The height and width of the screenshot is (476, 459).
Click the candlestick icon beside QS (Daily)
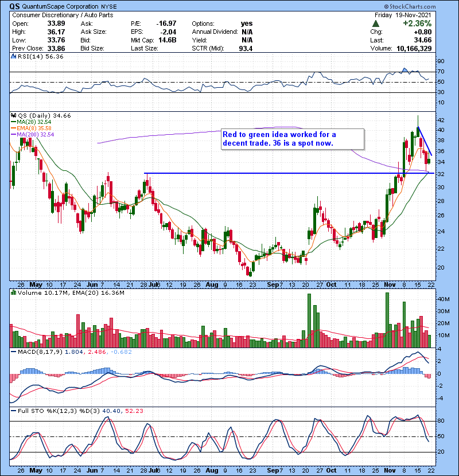tap(13, 115)
